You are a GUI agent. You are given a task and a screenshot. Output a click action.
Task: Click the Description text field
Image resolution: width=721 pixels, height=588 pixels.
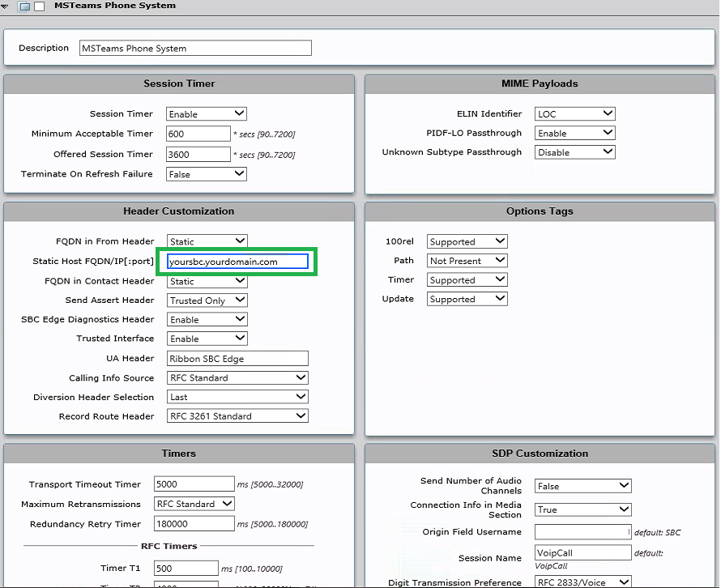point(195,49)
